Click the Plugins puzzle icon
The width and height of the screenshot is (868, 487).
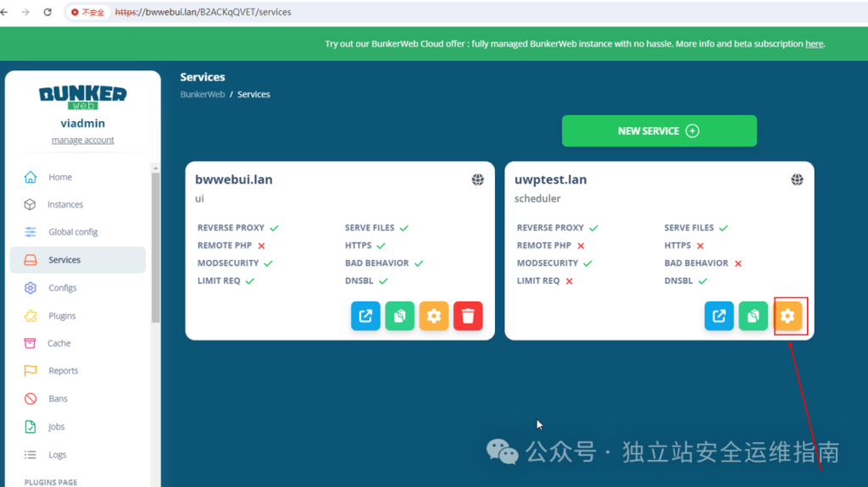[31, 315]
